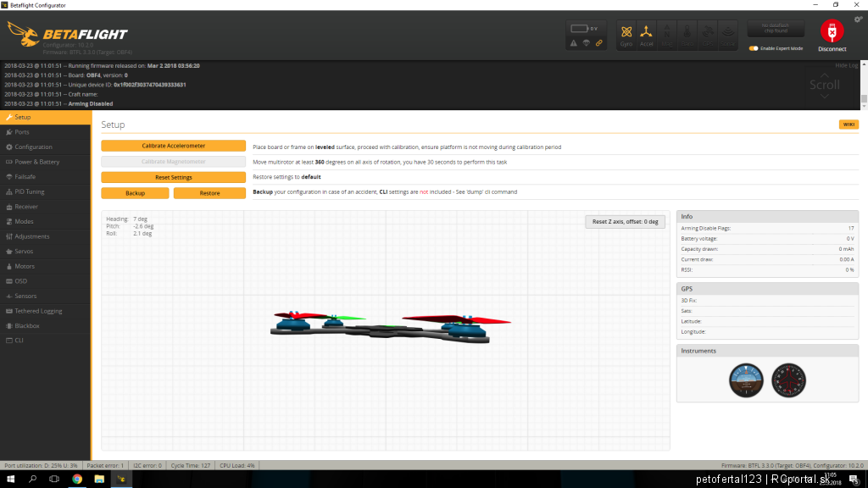Open the CLI tab
This screenshot has width=868, height=488.
click(46, 341)
